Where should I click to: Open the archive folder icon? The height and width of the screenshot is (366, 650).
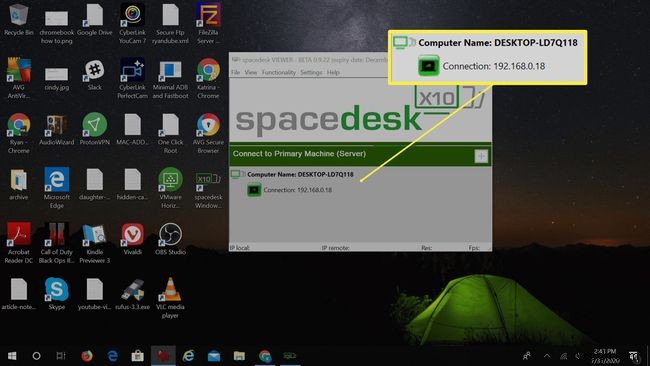point(19,184)
